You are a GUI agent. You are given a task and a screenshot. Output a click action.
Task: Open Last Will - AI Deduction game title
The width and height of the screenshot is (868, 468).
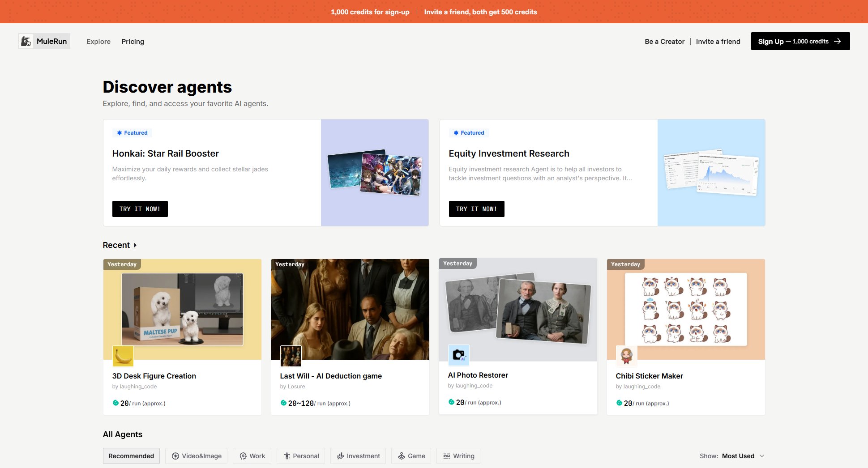tap(331, 376)
